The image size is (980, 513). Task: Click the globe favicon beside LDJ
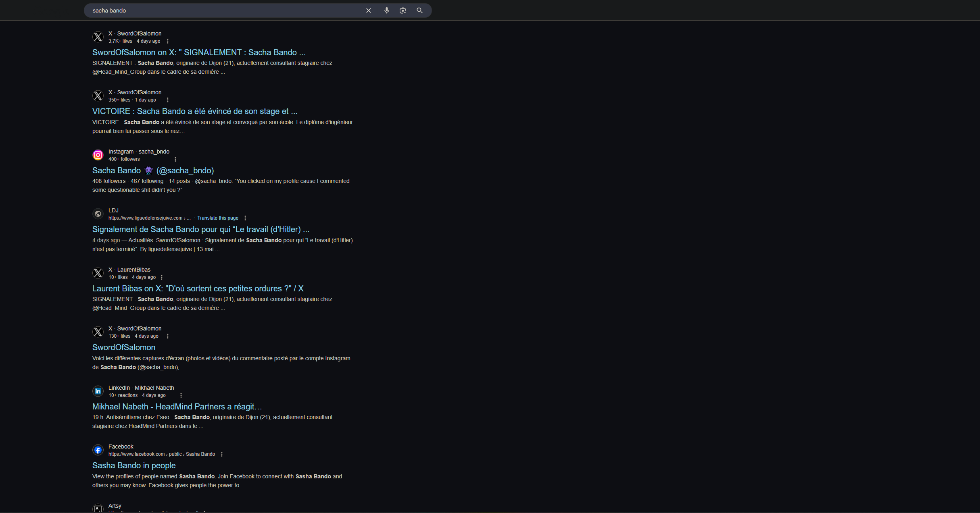(98, 214)
